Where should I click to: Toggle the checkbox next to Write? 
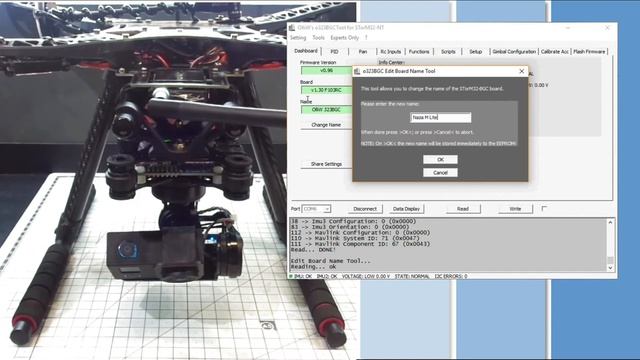click(544, 209)
